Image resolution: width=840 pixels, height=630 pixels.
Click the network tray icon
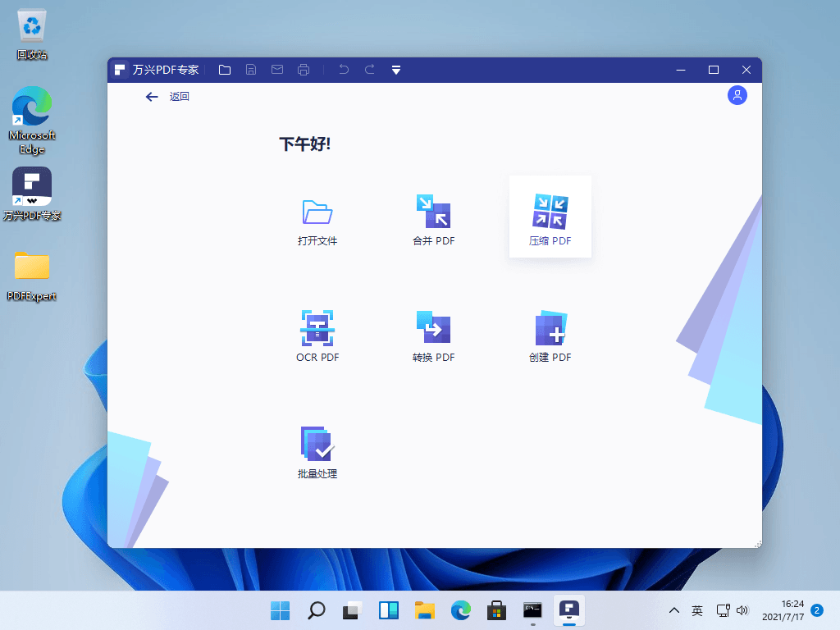click(724, 610)
